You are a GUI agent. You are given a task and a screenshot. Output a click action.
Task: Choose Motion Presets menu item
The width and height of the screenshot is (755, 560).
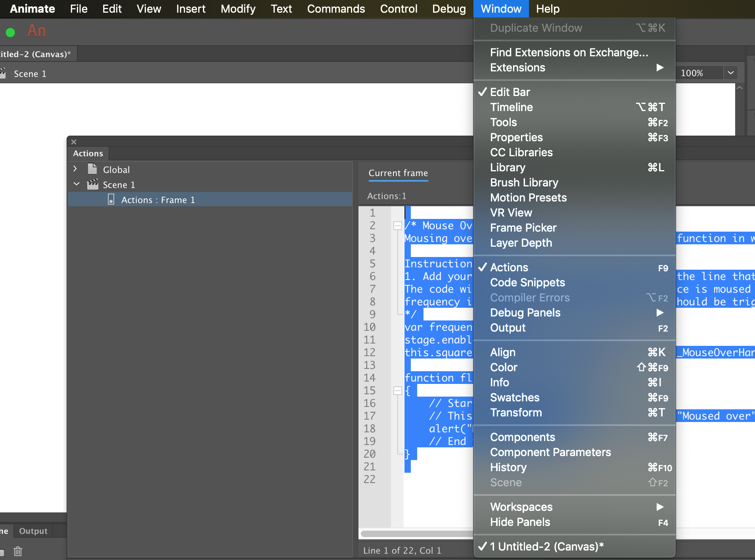(x=575, y=198)
